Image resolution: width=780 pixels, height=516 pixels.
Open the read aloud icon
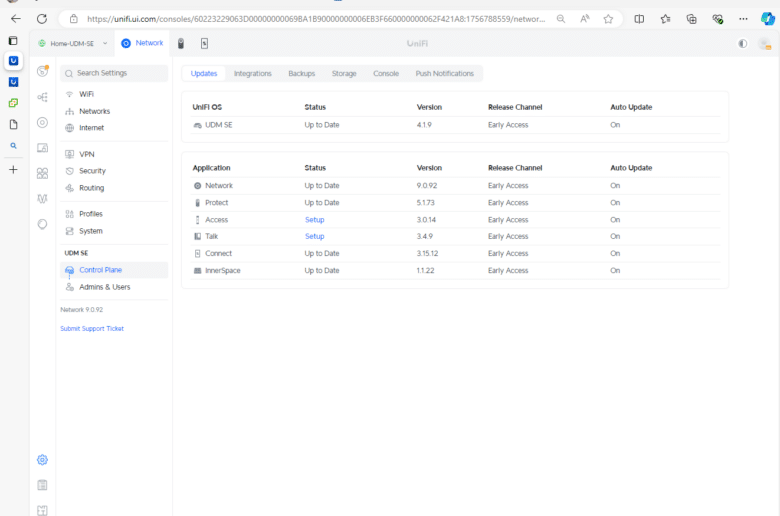pos(585,19)
